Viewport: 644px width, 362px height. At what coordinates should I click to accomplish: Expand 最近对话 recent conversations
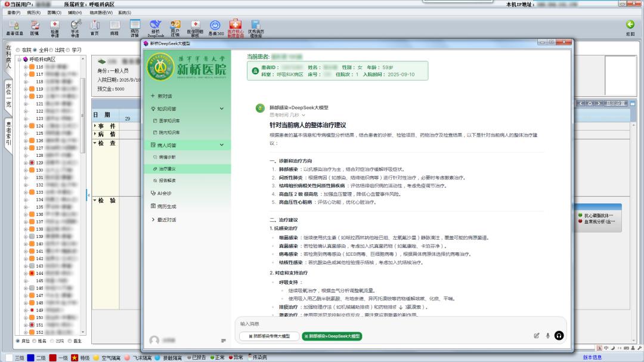(165, 220)
